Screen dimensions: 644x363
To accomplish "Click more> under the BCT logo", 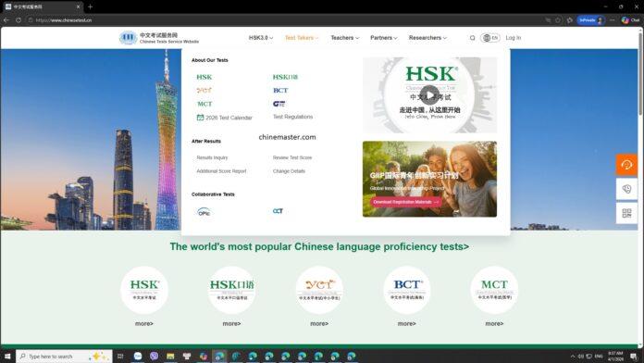I will [x=406, y=324].
